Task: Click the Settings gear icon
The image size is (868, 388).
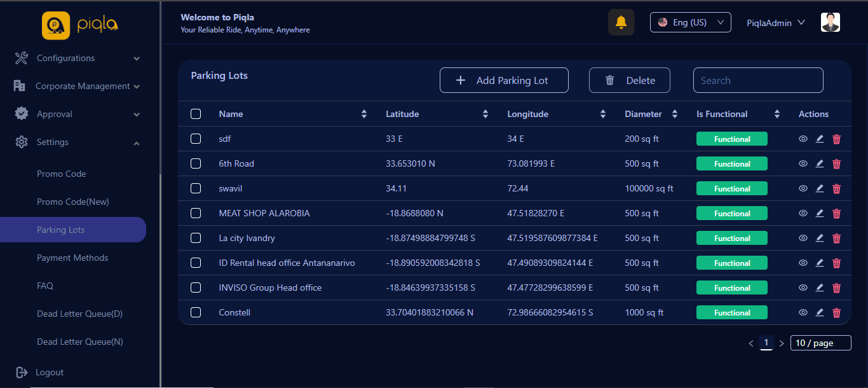Action: click(22, 142)
